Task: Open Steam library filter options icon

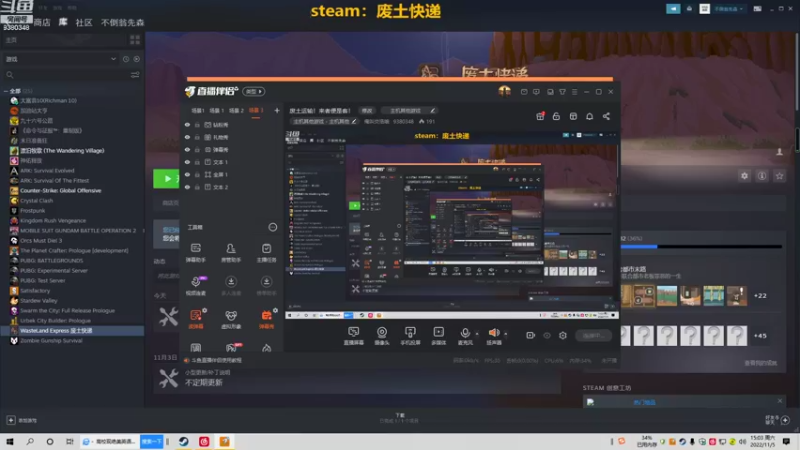Action: pyautogui.click(x=135, y=75)
